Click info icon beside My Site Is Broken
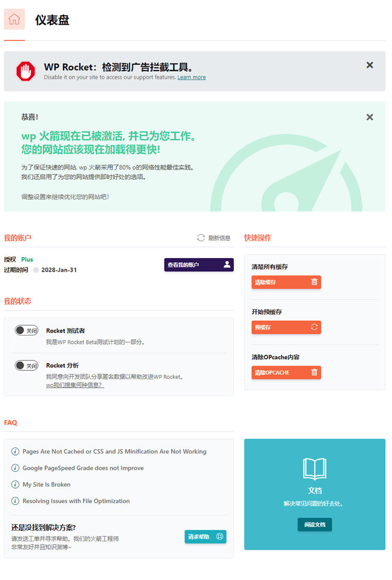 point(15,484)
